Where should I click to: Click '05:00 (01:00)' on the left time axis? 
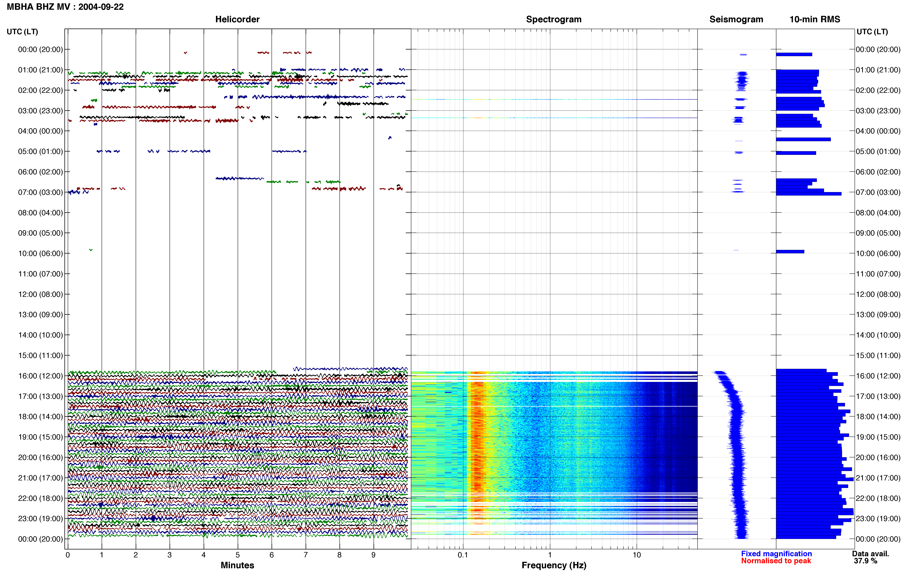tap(41, 151)
